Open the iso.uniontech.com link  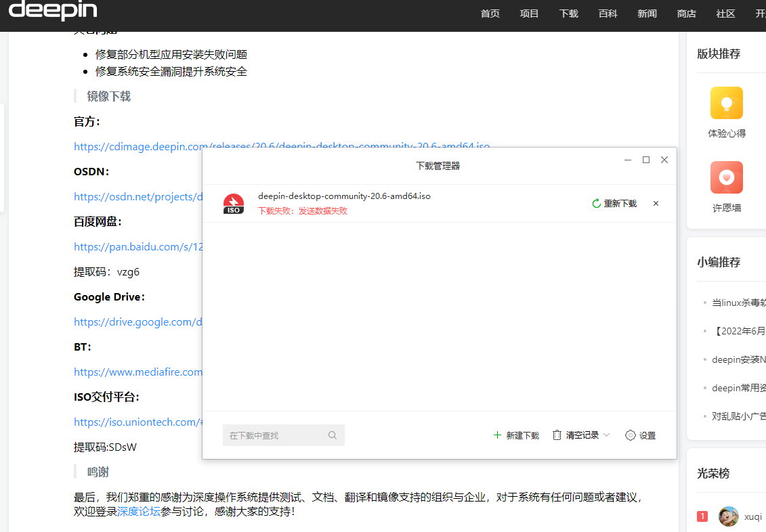(x=137, y=422)
